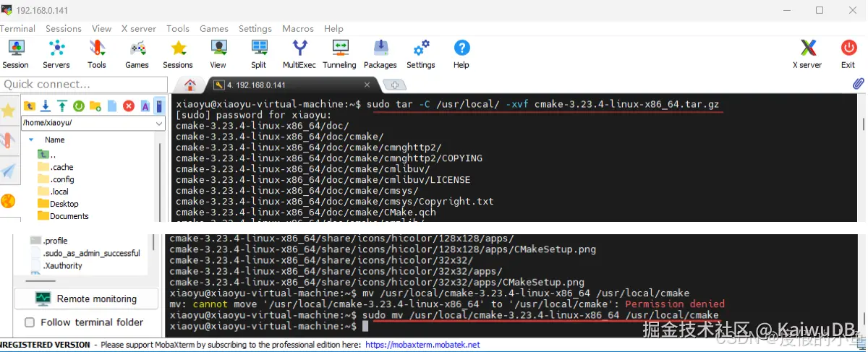Click the blue terminal icon in SFTP toolbar

point(159,106)
